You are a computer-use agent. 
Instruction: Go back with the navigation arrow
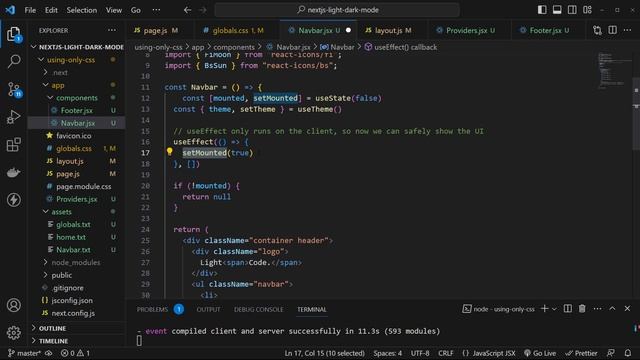click(187, 10)
